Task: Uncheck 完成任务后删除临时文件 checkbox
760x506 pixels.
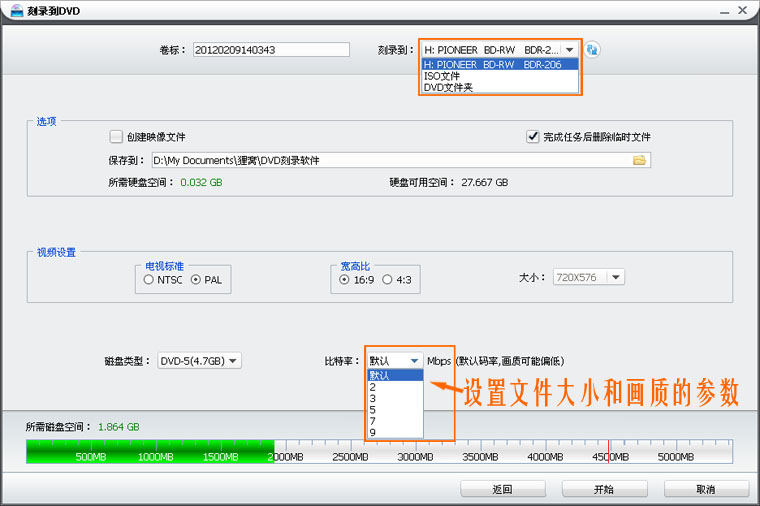Action: click(x=533, y=137)
